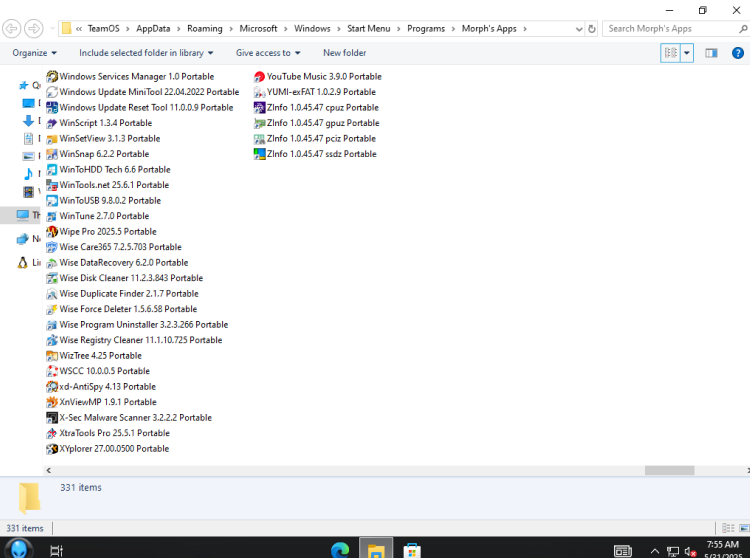750x558 pixels.
Task: Click WinToHDD Tech 6.6 Portable icon
Action: (52, 169)
